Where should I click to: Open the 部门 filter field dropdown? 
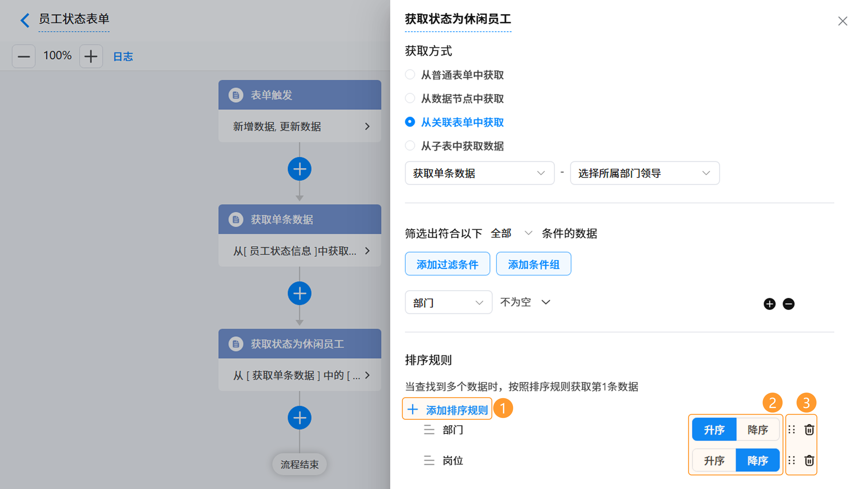click(448, 302)
